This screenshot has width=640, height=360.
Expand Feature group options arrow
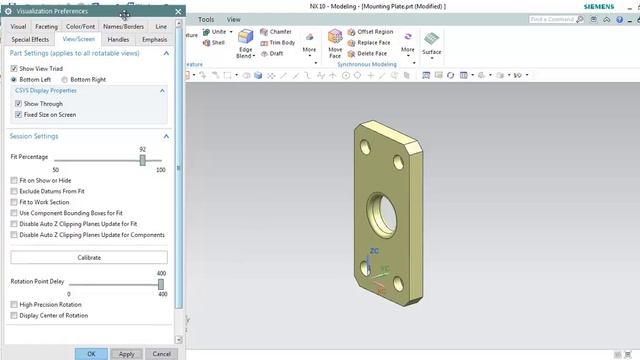(x=316, y=63)
